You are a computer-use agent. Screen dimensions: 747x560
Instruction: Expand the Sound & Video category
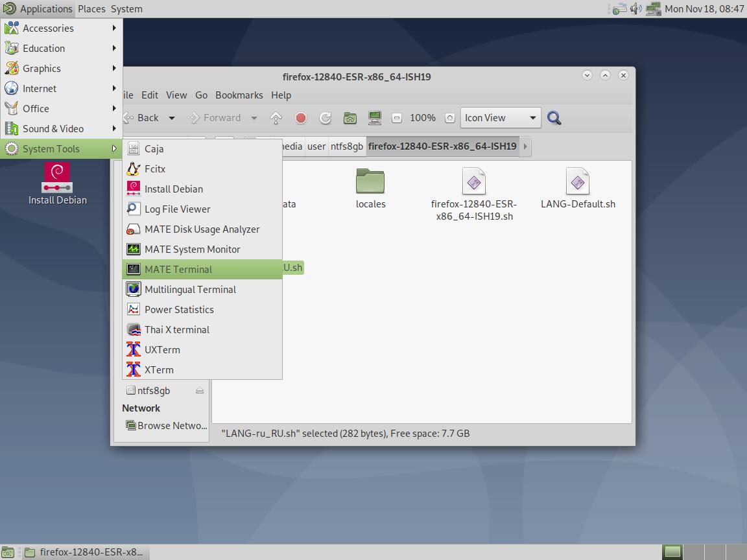(x=62, y=128)
